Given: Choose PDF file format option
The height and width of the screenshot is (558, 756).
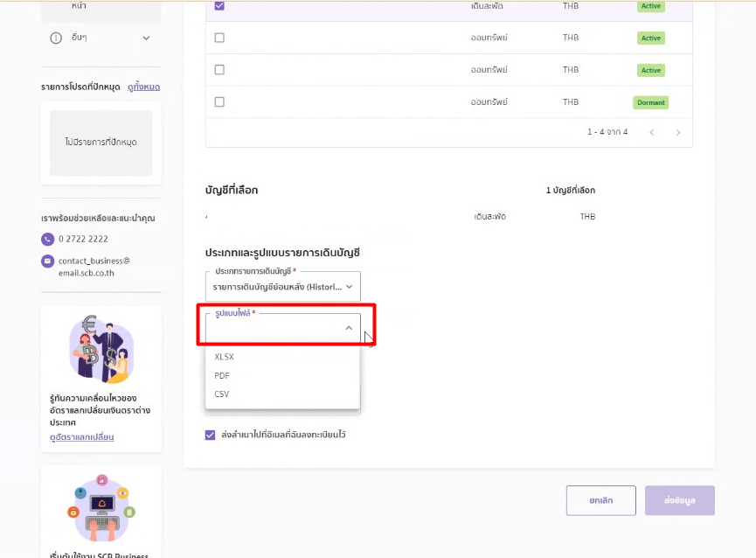Looking at the screenshot, I should click(282, 375).
